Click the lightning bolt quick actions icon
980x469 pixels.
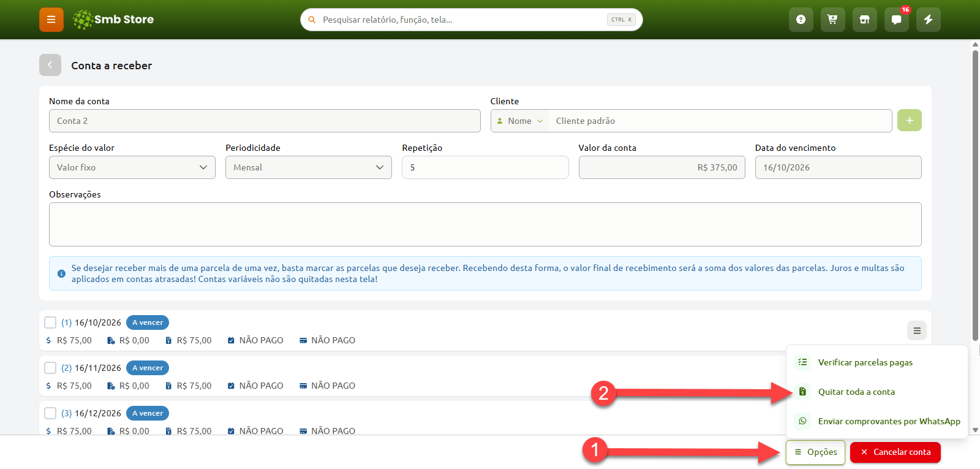pos(928,20)
